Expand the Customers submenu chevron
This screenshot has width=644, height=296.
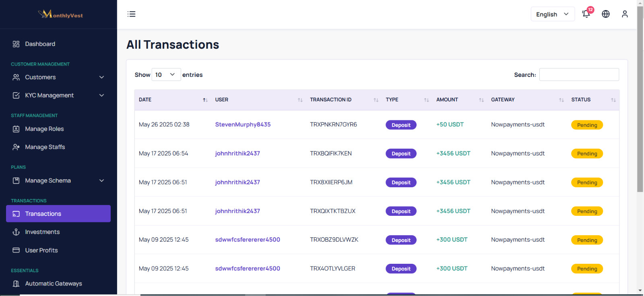click(101, 77)
